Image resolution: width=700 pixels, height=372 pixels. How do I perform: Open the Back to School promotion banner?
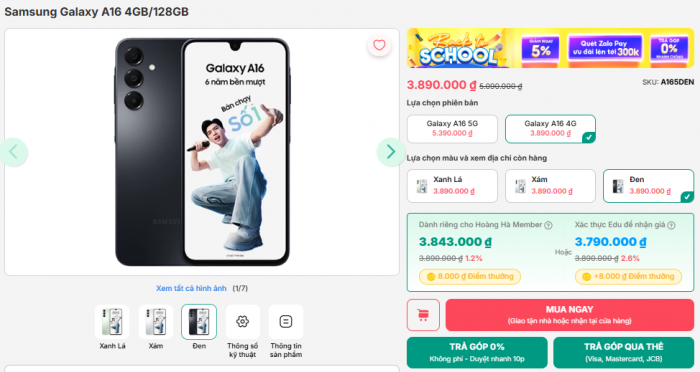[x=550, y=48]
